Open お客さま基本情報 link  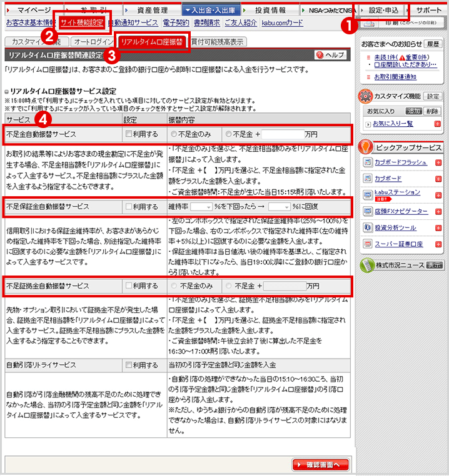(29, 22)
